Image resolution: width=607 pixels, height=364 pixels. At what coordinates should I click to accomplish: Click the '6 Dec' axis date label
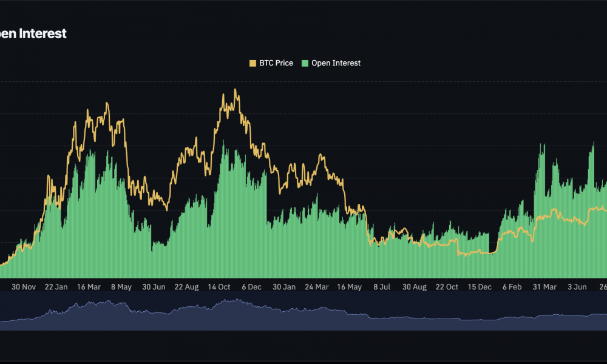[x=251, y=287]
